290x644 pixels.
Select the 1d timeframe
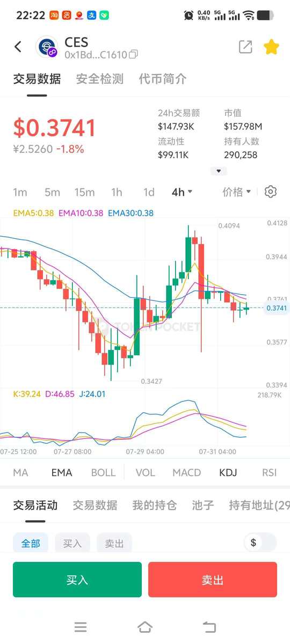pos(149,192)
